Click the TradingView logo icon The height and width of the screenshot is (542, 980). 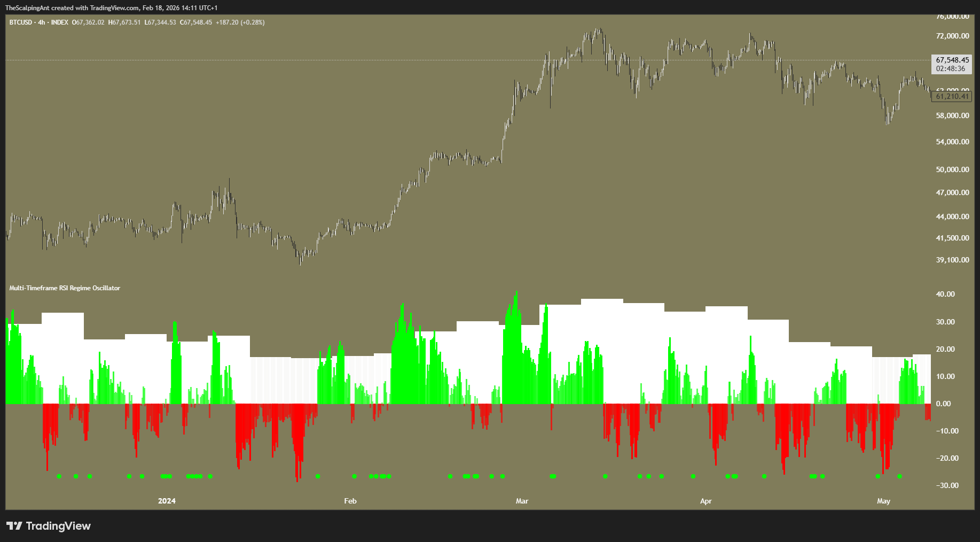point(14,526)
